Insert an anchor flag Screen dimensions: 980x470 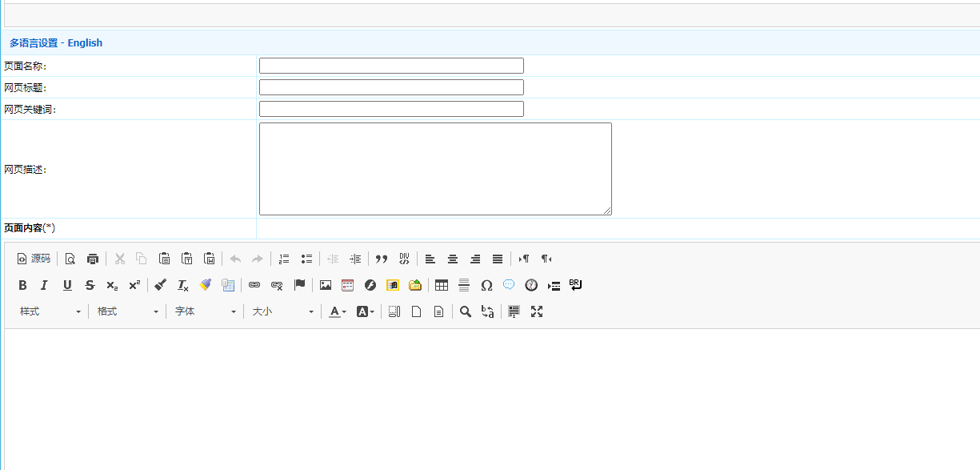299,285
